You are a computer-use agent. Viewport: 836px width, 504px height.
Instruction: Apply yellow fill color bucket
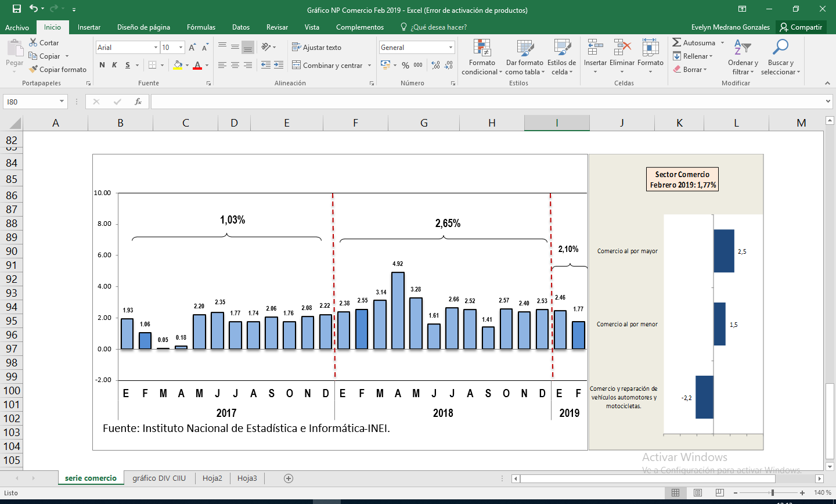178,65
